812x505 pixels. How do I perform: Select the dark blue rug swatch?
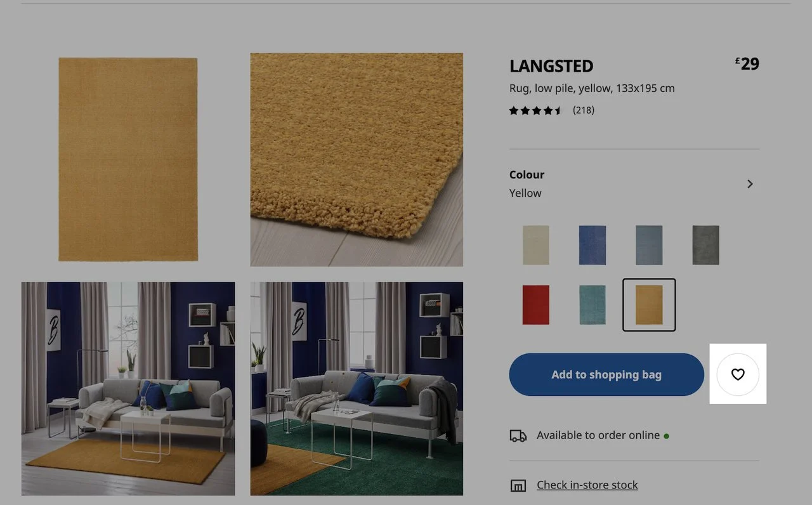(x=593, y=245)
